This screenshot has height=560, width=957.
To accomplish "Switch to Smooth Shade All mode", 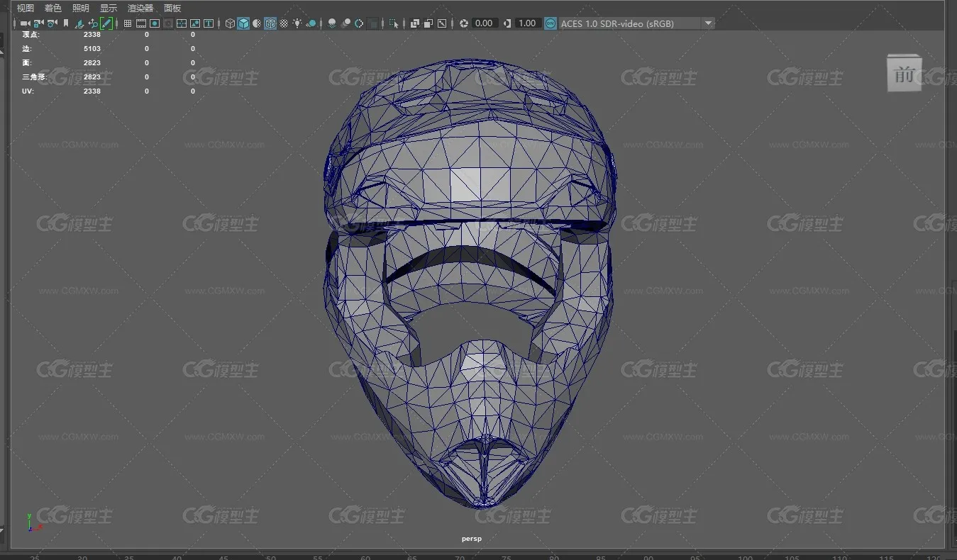I will click(243, 23).
